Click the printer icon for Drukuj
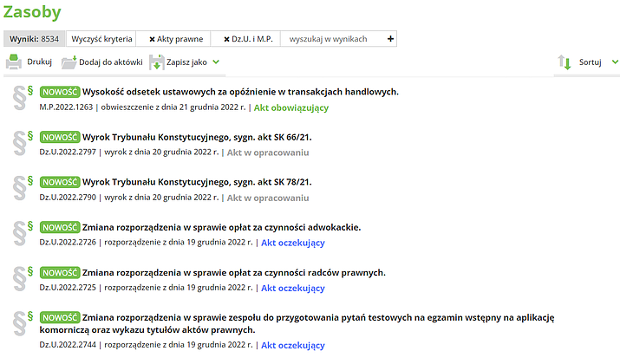 click(x=14, y=62)
